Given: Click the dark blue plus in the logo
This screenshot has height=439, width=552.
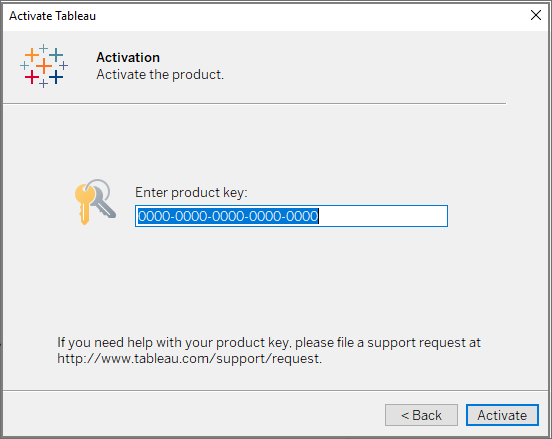Looking at the screenshot, I should point(56,77).
